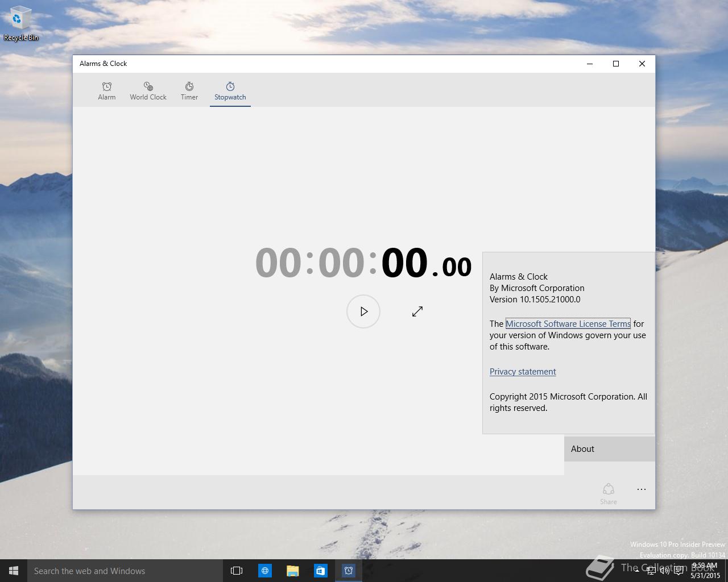Screen dimensions: 728x582
Task: Click the Share icon in the bottom bar
Action: click(x=609, y=493)
